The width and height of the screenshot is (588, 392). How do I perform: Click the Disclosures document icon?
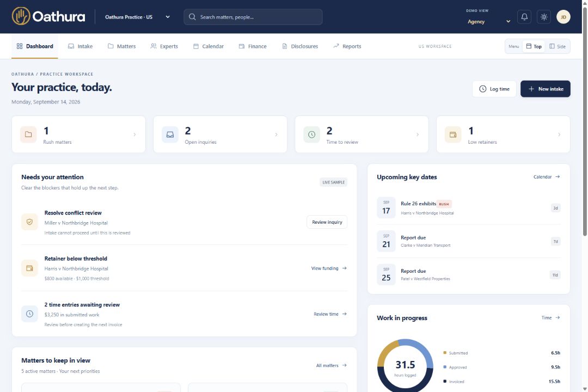click(285, 46)
